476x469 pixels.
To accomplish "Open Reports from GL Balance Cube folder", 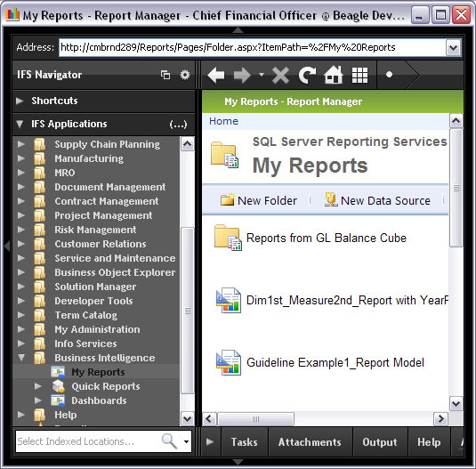I will 326,238.
